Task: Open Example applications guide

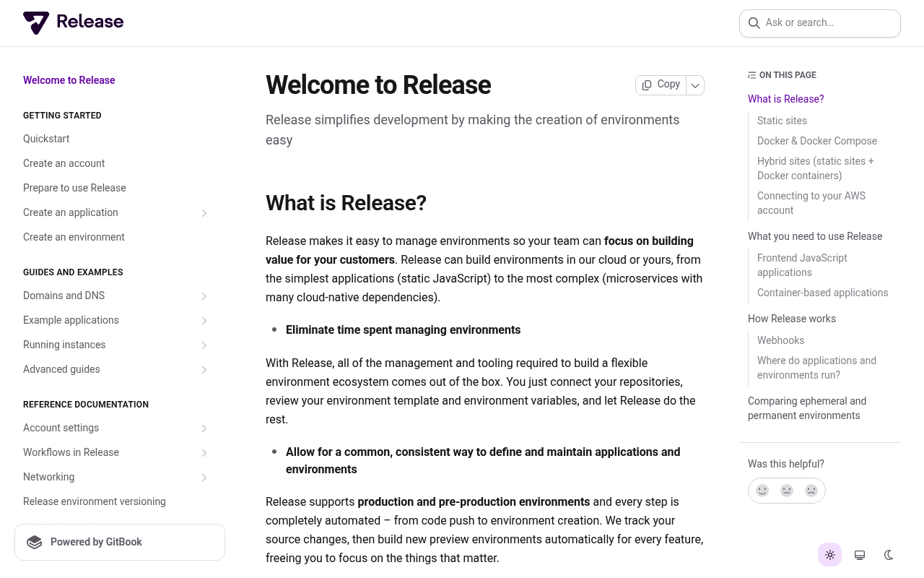Action: pyautogui.click(x=71, y=320)
